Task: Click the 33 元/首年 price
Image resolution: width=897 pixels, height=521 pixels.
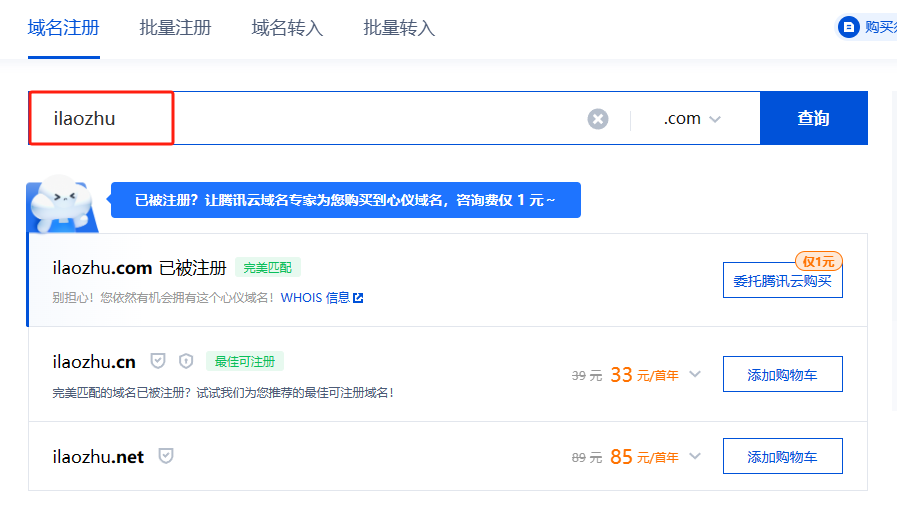Action: (x=644, y=375)
